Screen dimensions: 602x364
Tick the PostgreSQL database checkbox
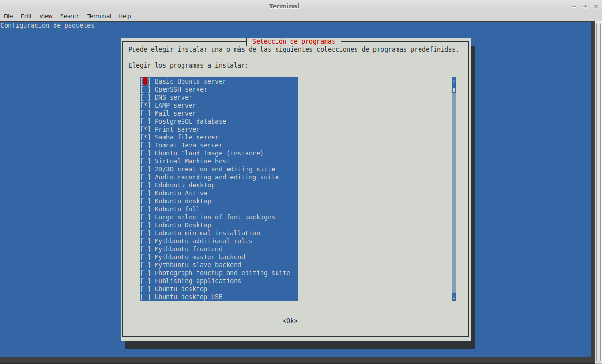coord(145,121)
